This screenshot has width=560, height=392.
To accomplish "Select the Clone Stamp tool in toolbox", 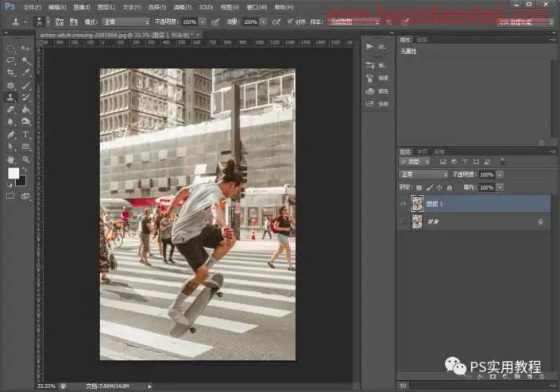I will 10,98.
